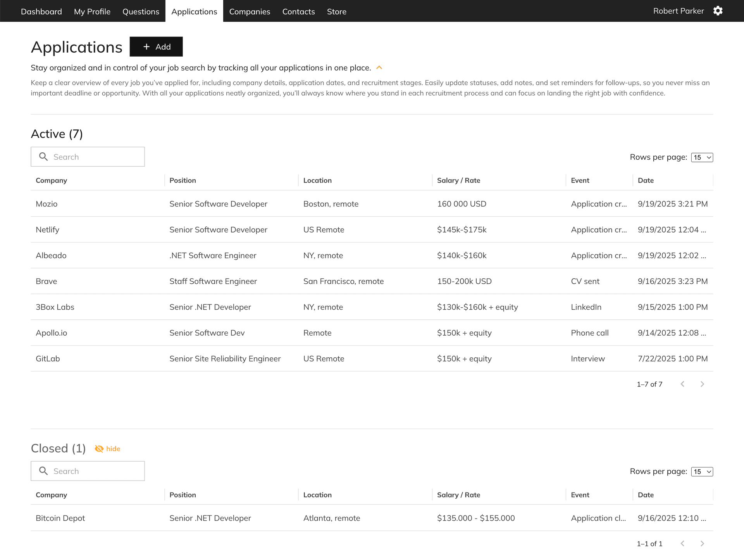Viewport: 744px width, 560px height.
Task: Open Rows per page dropdown for Closed table
Action: (702, 472)
